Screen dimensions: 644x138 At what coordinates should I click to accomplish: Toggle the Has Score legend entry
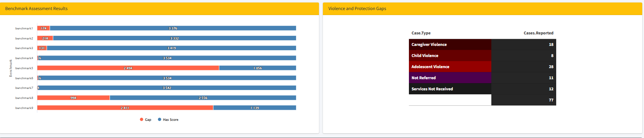pyautogui.click(x=168, y=120)
